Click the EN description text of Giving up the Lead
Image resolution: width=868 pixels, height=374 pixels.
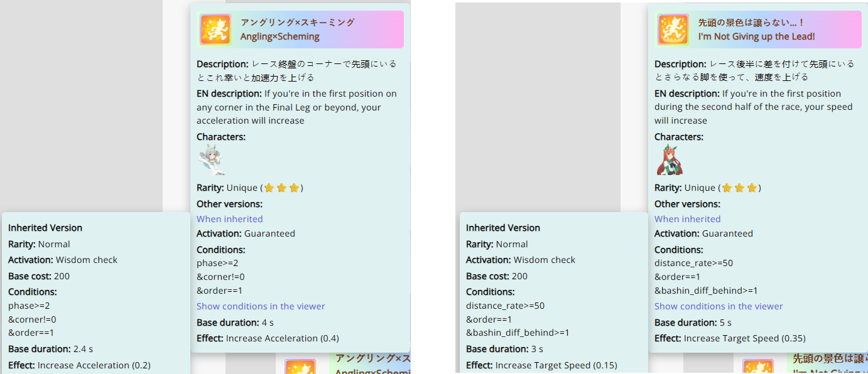753,107
